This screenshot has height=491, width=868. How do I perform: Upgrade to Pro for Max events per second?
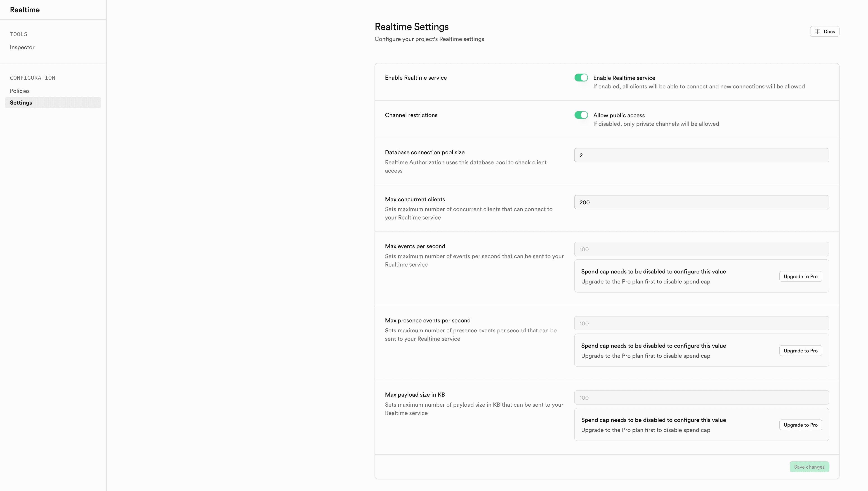(801, 276)
